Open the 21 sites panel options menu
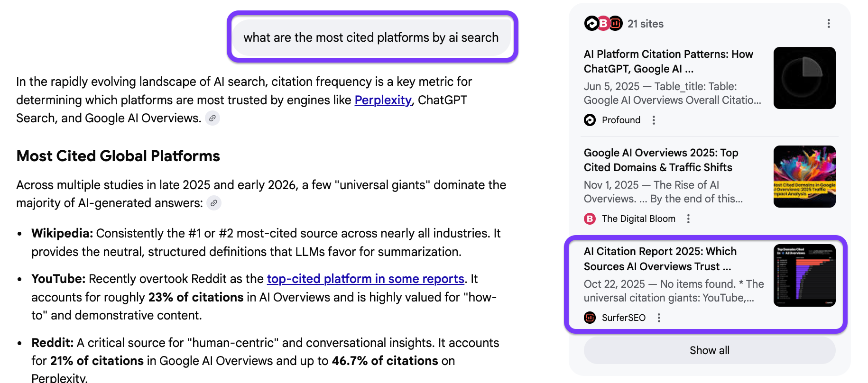Viewport: 868px width, 383px height. coord(828,24)
